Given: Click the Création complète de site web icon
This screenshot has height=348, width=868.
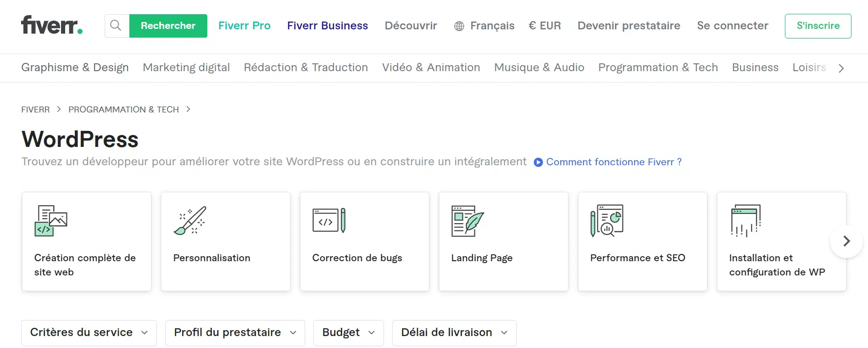Looking at the screenshot, I should (51, 221).
